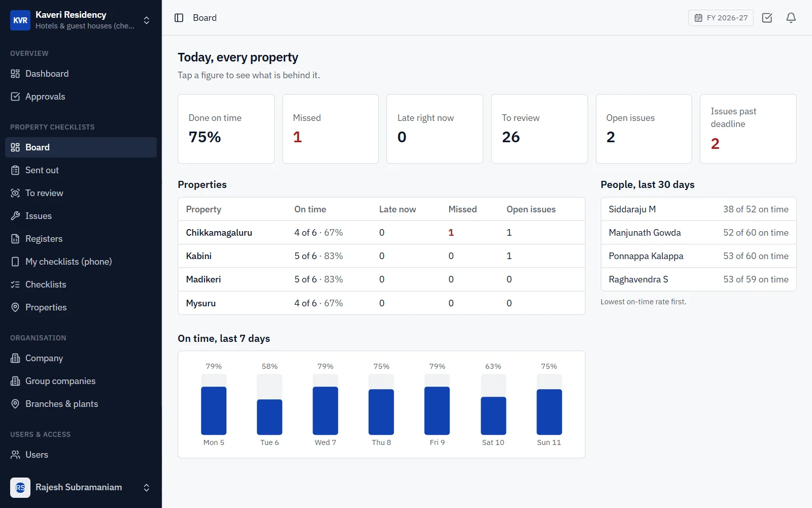Open the Dashboard icon in sidebar

pos(15,74)
